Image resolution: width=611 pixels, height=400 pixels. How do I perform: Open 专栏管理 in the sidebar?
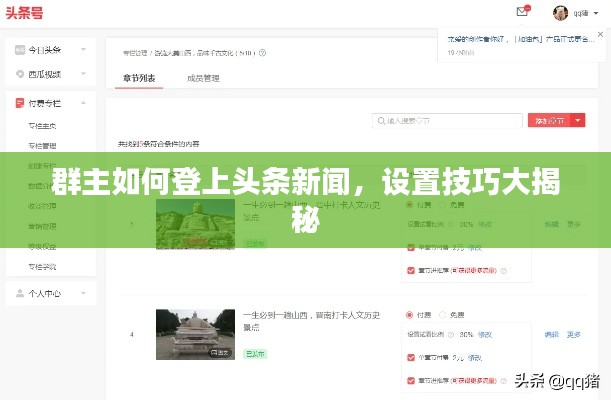click(42, 146)
